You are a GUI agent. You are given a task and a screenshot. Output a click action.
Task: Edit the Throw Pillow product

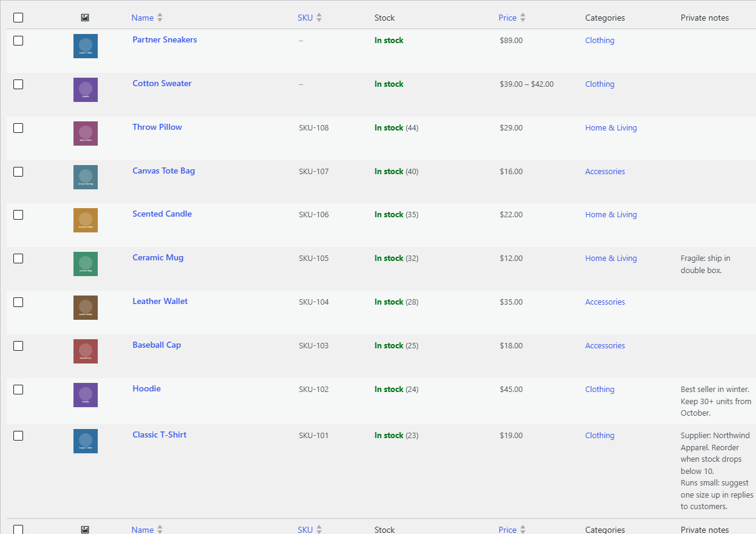tap(157, 127)
